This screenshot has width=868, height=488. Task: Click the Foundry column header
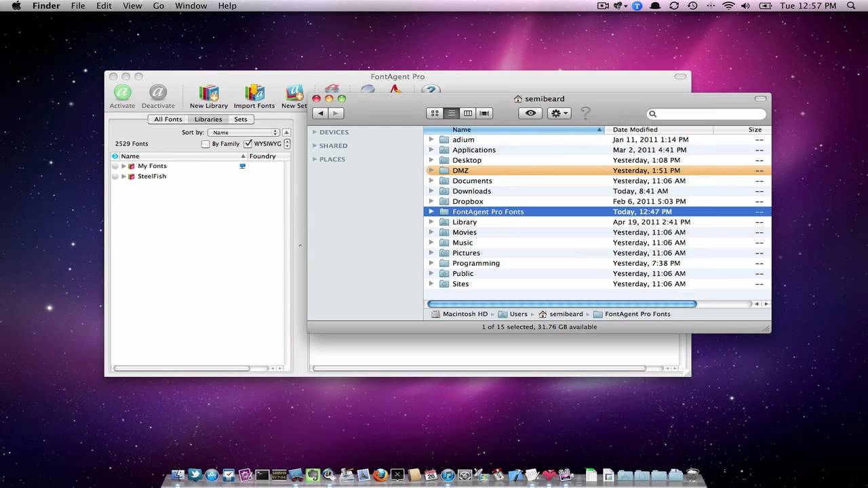tap(267, 156)
